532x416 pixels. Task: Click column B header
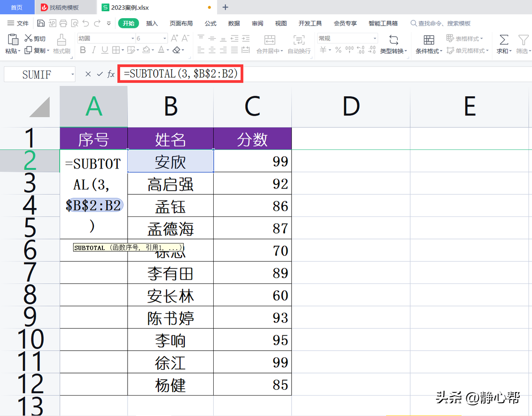pyautogui.click(x=170, y=106)
